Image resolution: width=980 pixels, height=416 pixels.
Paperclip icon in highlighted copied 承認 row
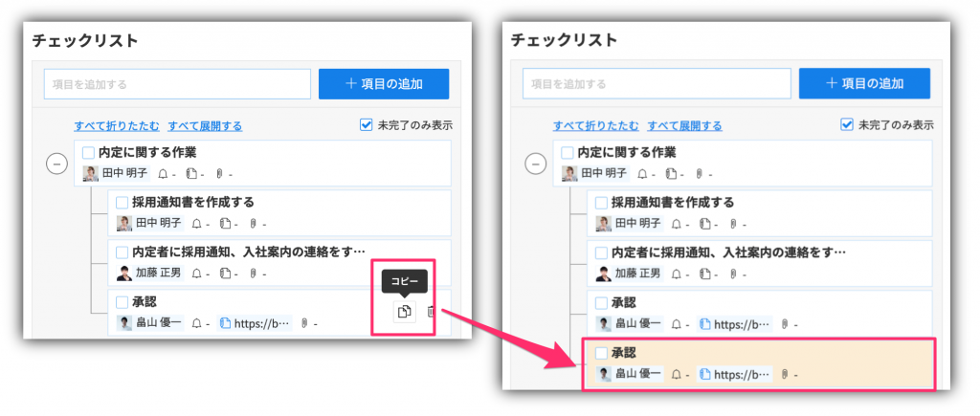[785, 375]
